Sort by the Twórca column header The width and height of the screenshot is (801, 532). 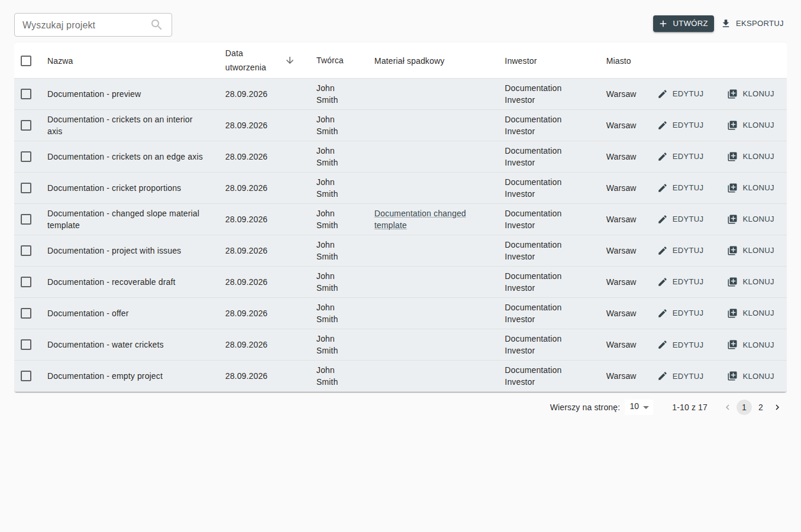pyautogui.click(x=330, y=60)
